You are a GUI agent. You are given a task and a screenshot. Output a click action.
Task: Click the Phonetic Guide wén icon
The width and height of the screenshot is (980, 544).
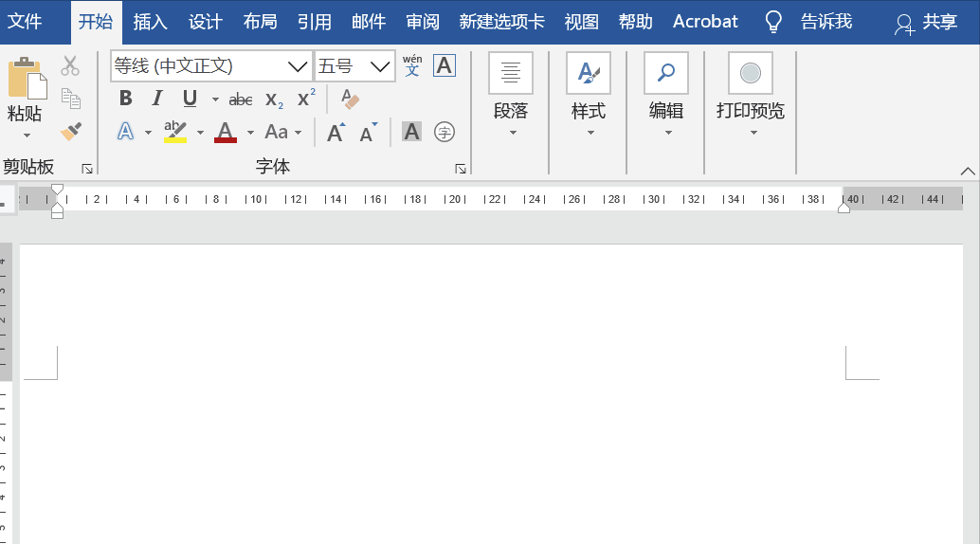pos(412,65)
